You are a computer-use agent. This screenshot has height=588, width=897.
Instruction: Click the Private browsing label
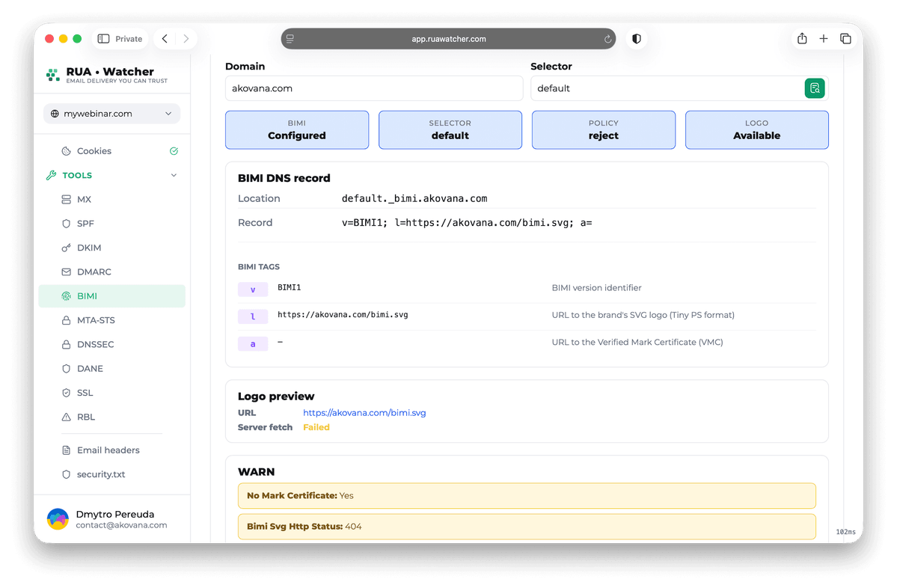(x=129, y=39)
